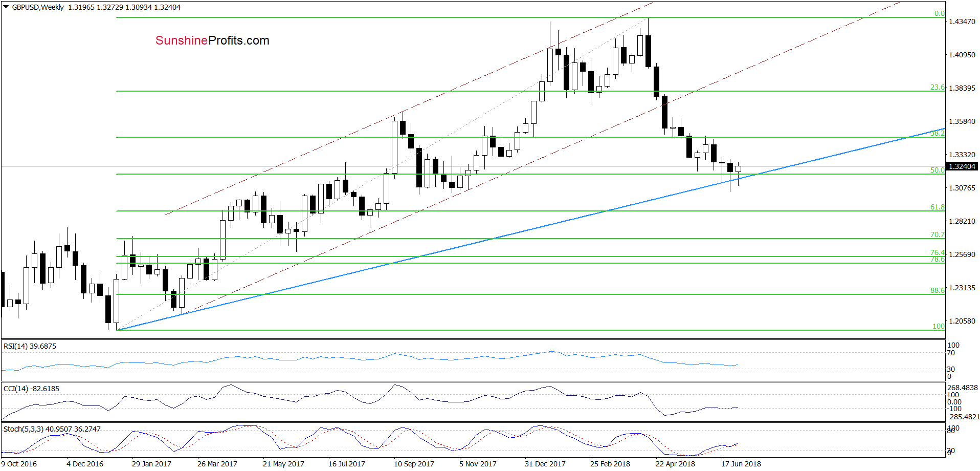Click price axis value 1.20580
The width and height of the screenshot is (980, 471).
click(962, 321)
